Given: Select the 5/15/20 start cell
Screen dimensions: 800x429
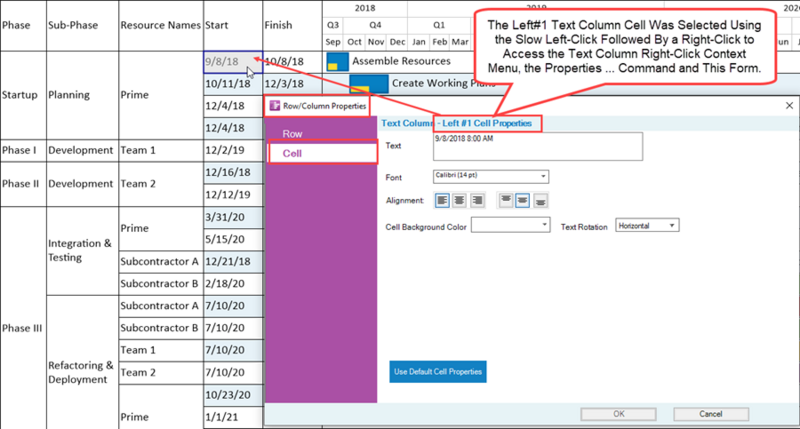Looking at the screenshot, I should [233, 239].
